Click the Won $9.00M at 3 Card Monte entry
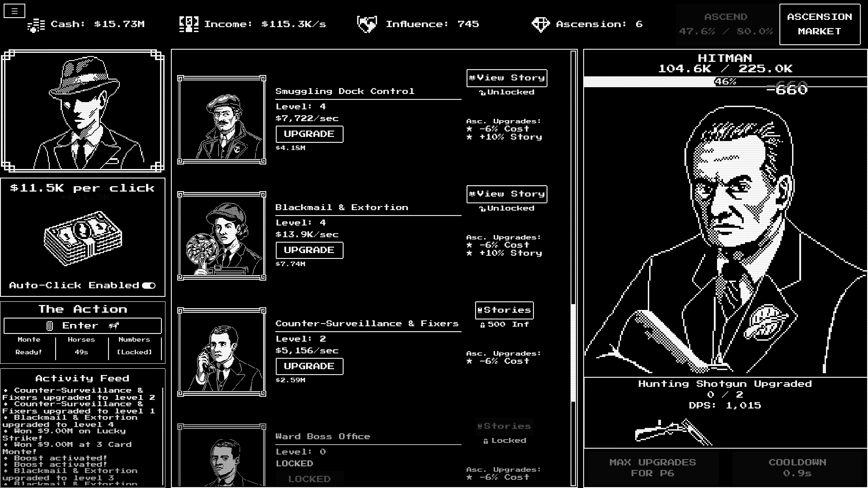 click(x=67, y=448)
